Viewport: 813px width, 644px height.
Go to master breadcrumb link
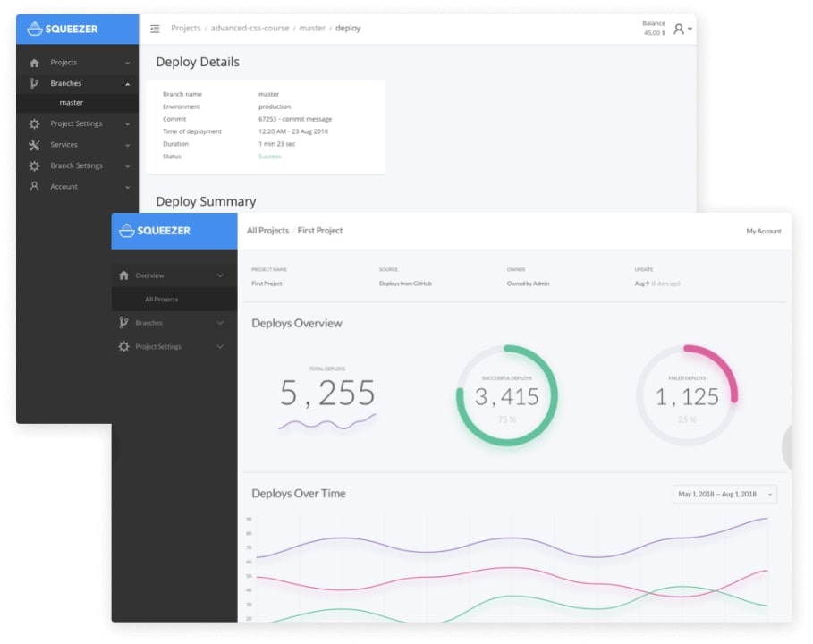point(312,28)
